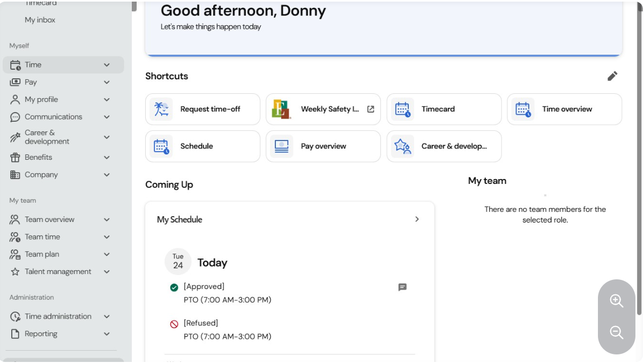The height and width of the screenshot is (363, 644).
Task: Open the Timecard shortcut card
Action: 444,109
